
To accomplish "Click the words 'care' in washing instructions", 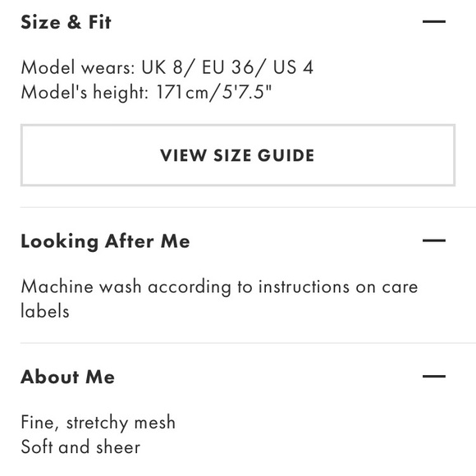I will (x=400, y=287).
